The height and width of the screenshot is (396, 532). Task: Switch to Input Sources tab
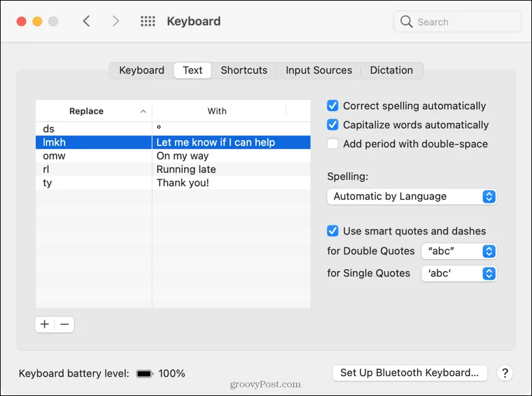pyautogui.click(x=319, y=70)
